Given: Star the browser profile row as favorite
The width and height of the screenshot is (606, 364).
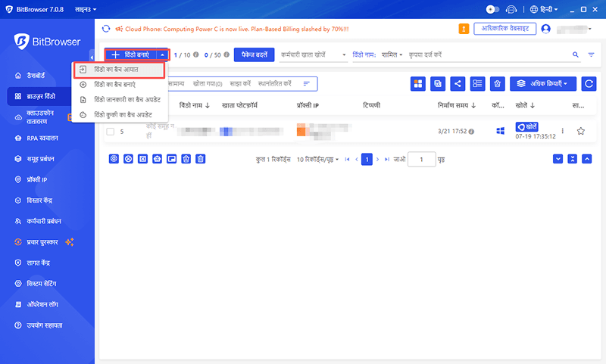Looking at the screenshot, I should pos(581,131).
